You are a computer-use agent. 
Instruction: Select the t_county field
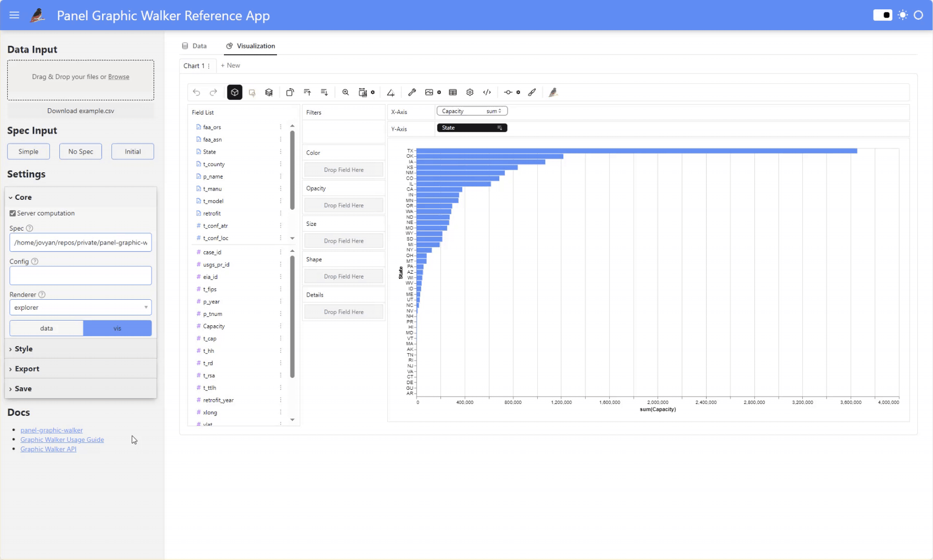pos(214,164)
